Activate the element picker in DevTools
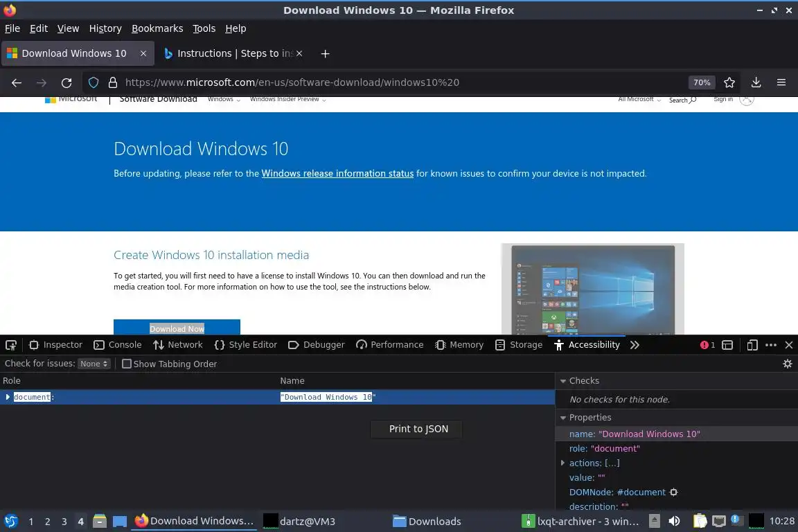This screenshot has height=532, width=798. (x=10, y=345)
